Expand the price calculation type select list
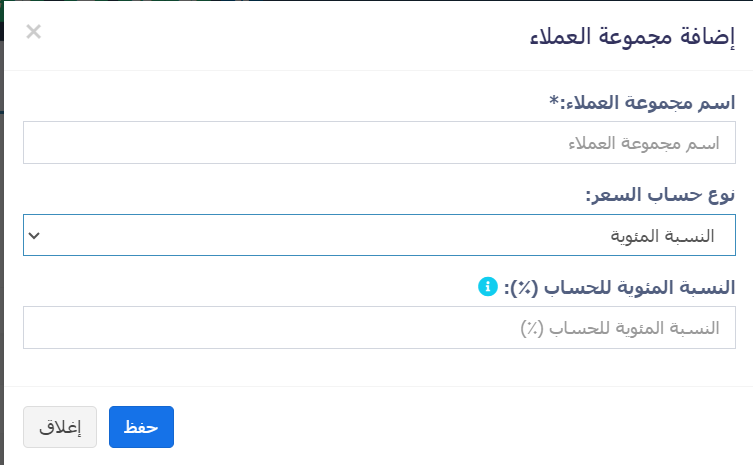753x465 pixels. tap(379, 235)
